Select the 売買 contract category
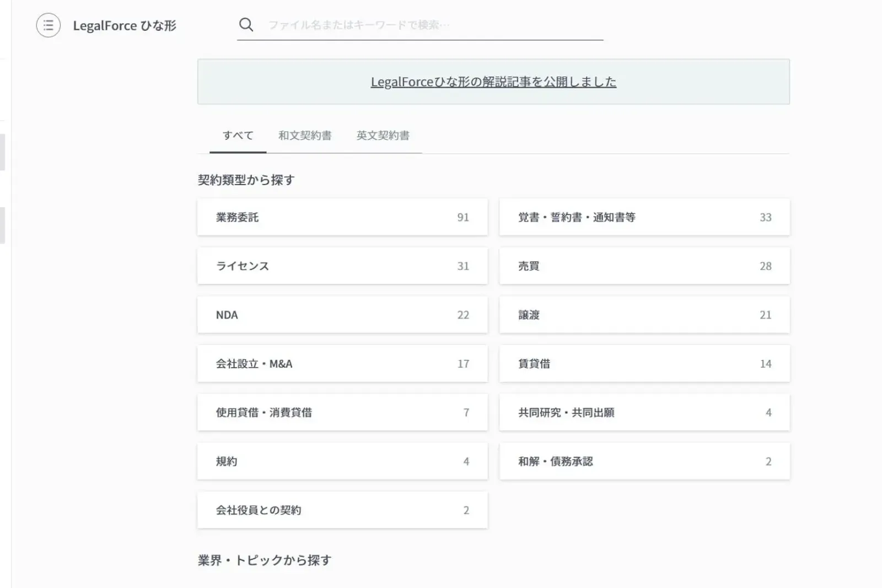The height and width of the screenshot is (588, 882). click(644, 266)
